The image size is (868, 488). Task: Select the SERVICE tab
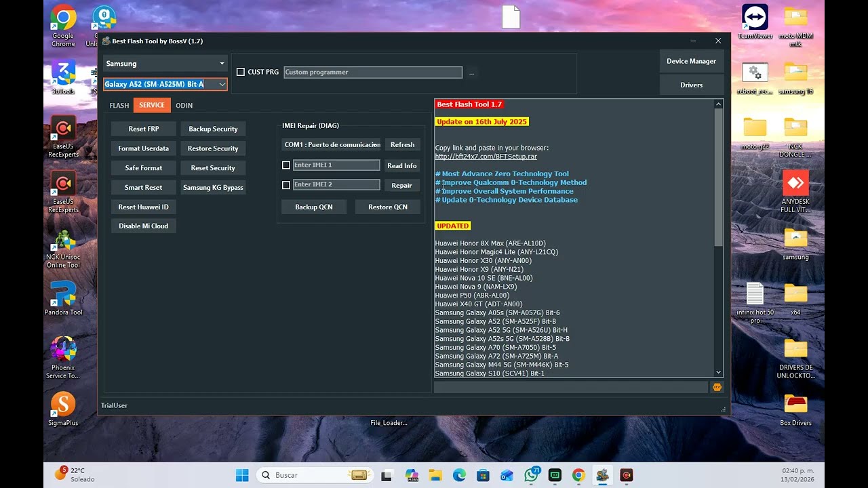point(152,105)
